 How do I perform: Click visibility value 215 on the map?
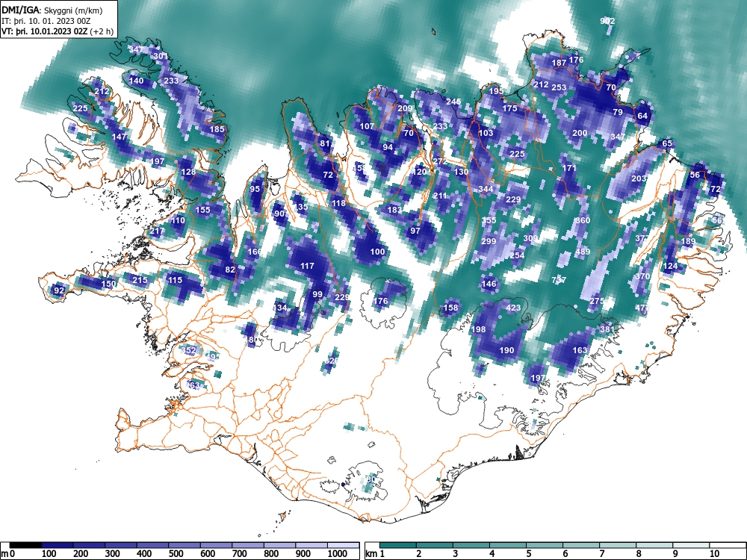pos(140,280)
